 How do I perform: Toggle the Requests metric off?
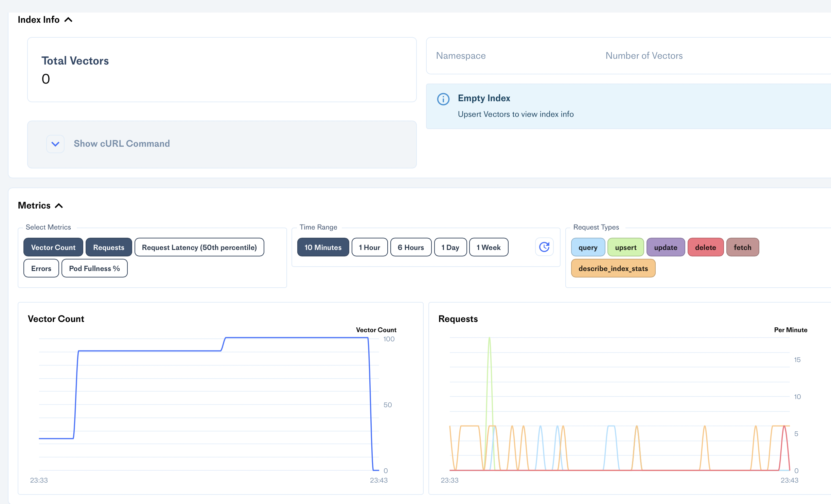(x=108, y=247)
